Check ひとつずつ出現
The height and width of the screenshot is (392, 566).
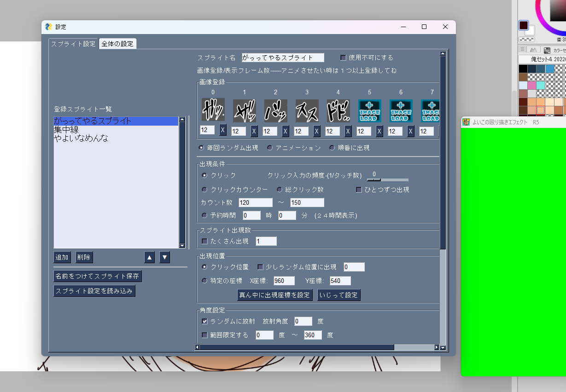359,189
